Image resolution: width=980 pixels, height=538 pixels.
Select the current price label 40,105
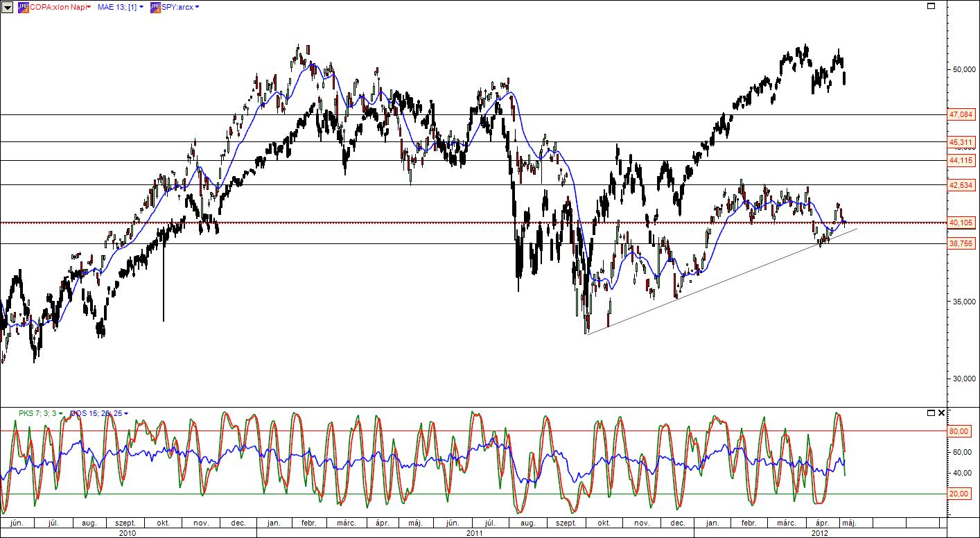(x=961, y=223)
